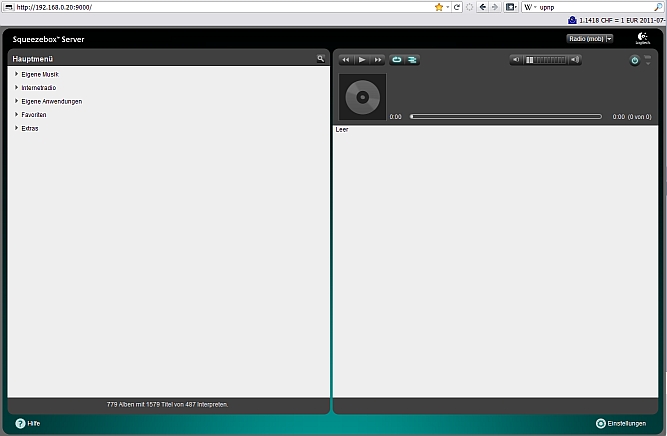Toggle repeat mode in the player
This screenshot has width=667, height=436.
click(x=397, y=60)
